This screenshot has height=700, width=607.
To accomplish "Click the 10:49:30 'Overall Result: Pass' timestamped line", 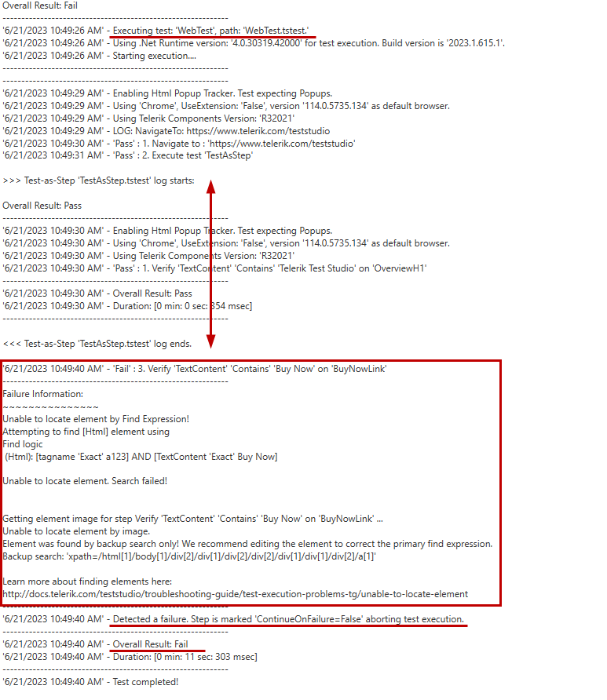I will point(97,293).
